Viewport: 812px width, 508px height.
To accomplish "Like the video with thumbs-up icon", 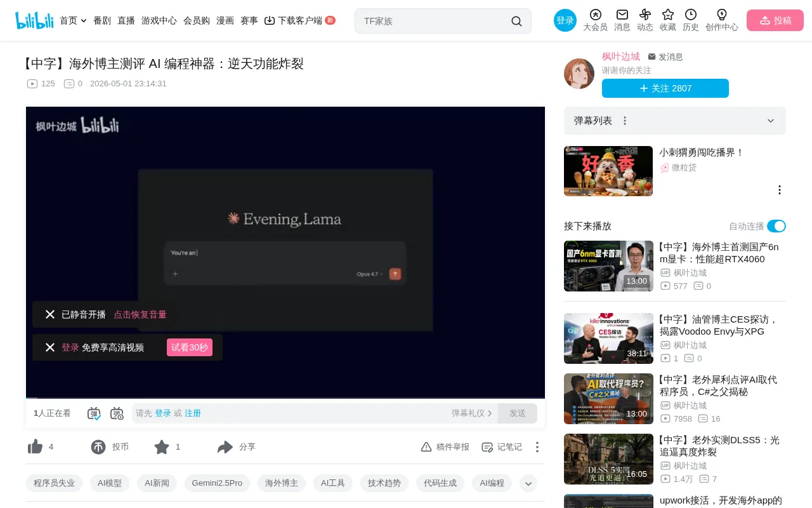I will coord(35,447).
